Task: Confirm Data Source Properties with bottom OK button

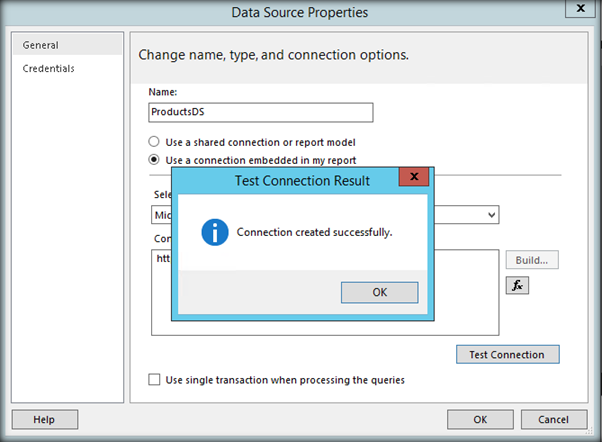Action: point(480,419)
